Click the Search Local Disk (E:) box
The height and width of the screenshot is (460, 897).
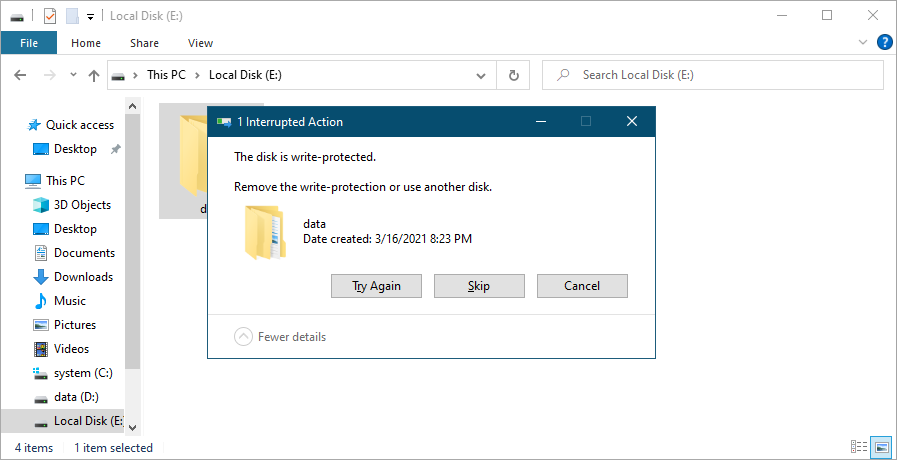point(712,75)
